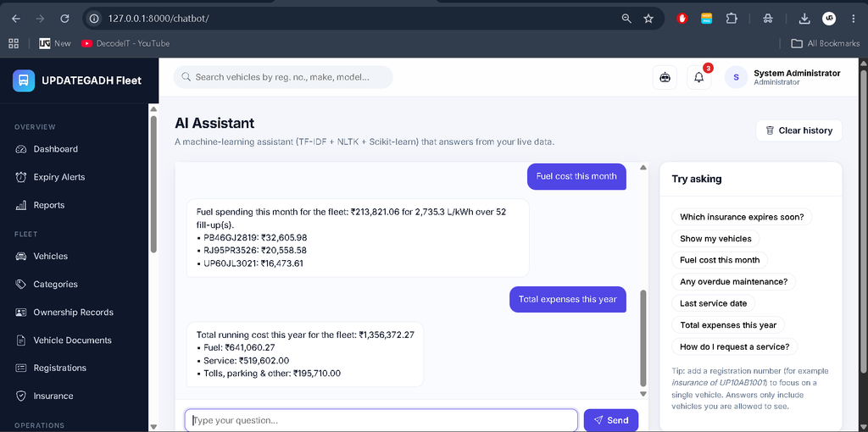Click the AI Assistant heading
The image size is (868, 432).
pos(214,123)
